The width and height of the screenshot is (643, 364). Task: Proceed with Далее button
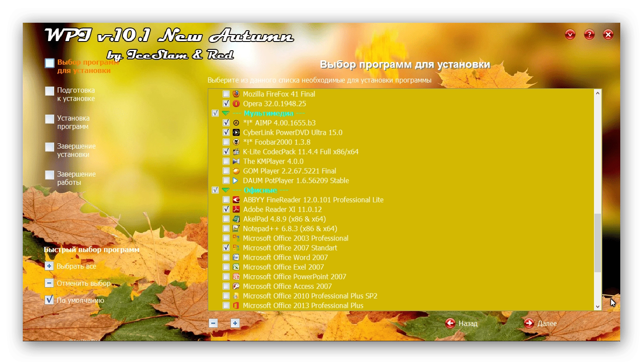coord(541,323)
